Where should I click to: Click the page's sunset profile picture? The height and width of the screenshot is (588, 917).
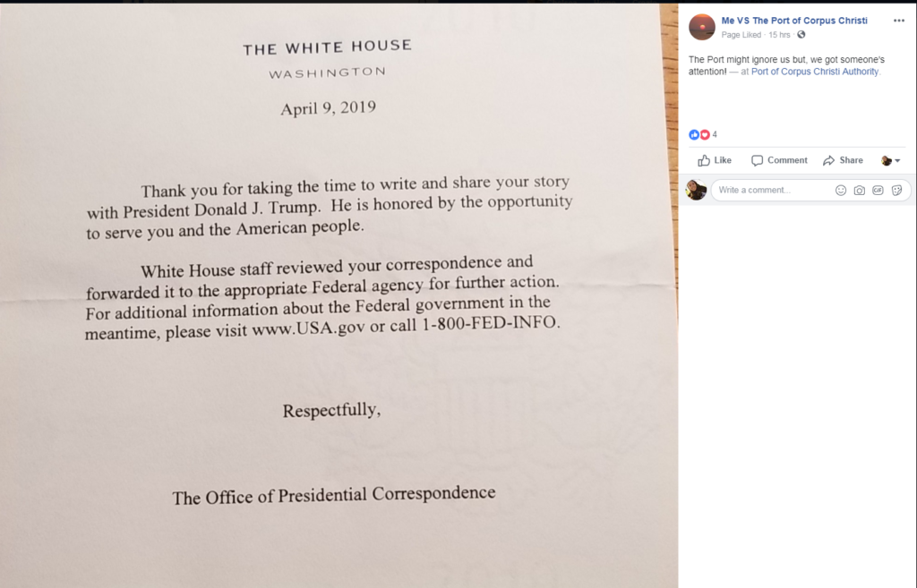[701, 27]
